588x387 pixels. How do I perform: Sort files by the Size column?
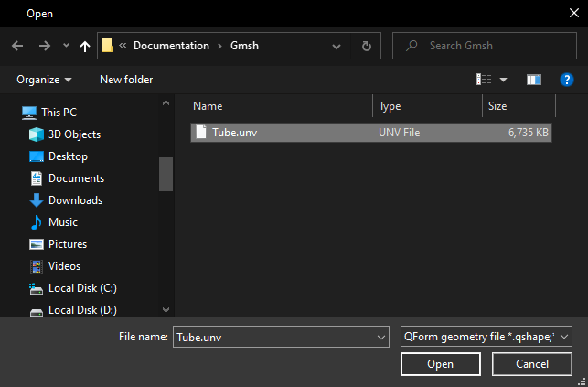tap(517, 106)
